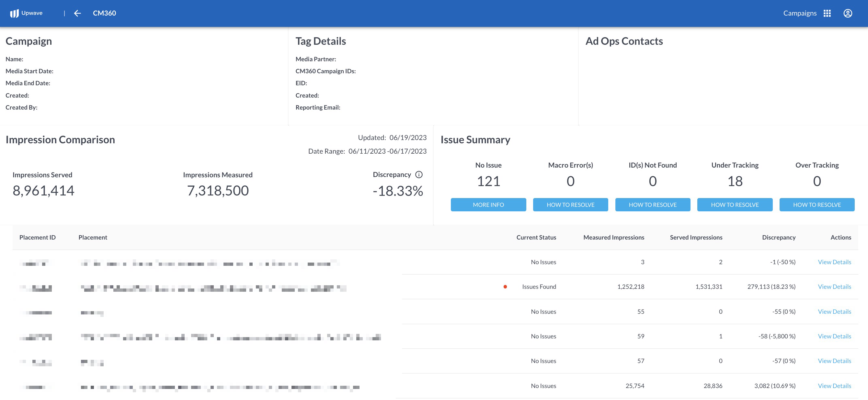The width and height of the screenshot is (868, 400).
Task: Click HOW TO RESOLVE under ID(s) Not Found
Action: click(652, 205)
